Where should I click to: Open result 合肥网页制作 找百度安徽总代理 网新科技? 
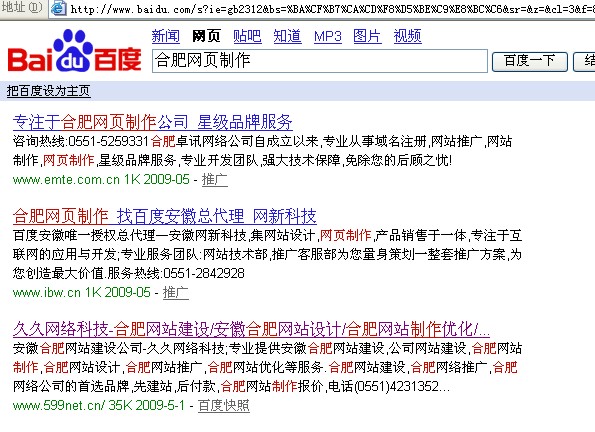(x=165, y=216)
